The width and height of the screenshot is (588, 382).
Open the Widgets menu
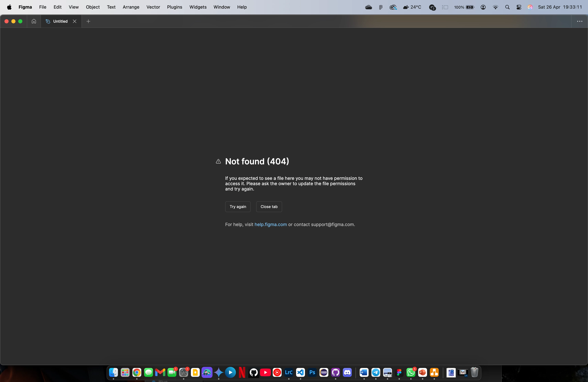(198, 7)
